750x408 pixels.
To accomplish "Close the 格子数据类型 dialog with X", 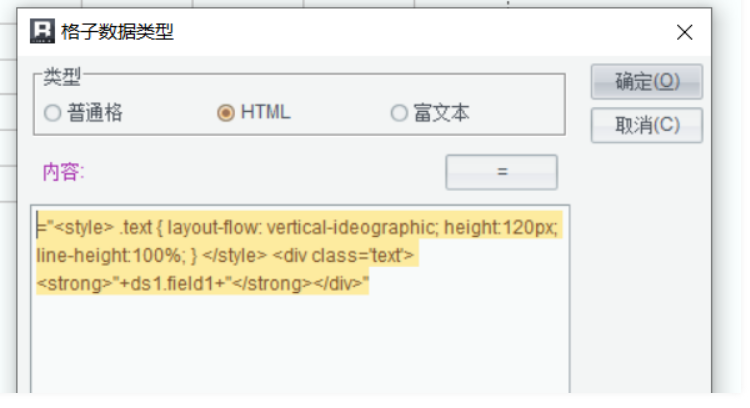I will pyautogui.click(x=685, y=33).
